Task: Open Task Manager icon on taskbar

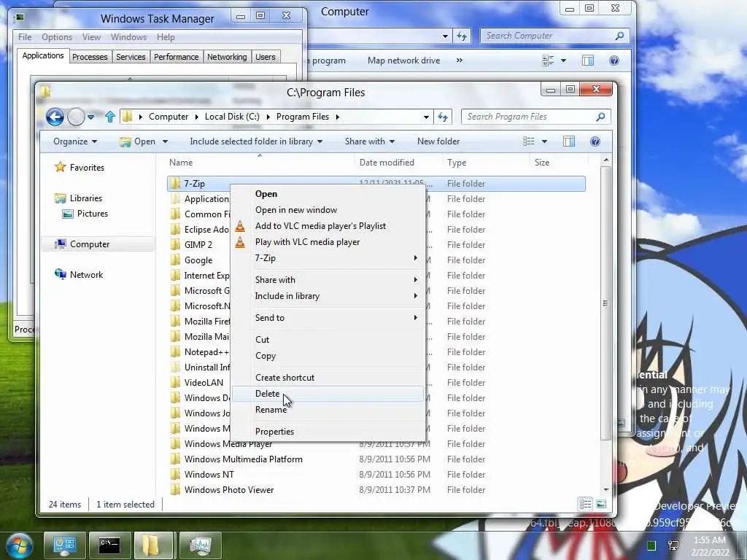Action: coord(200,545)
